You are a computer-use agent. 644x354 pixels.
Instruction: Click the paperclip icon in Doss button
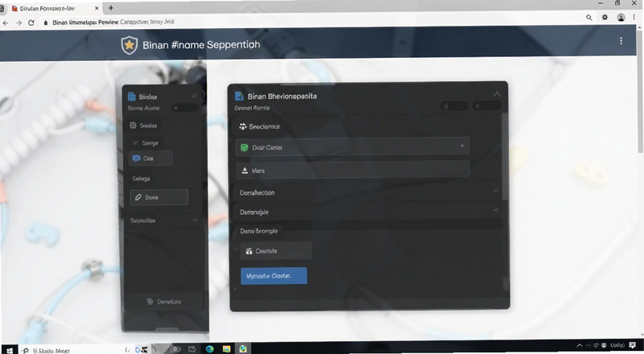point(138,198)
